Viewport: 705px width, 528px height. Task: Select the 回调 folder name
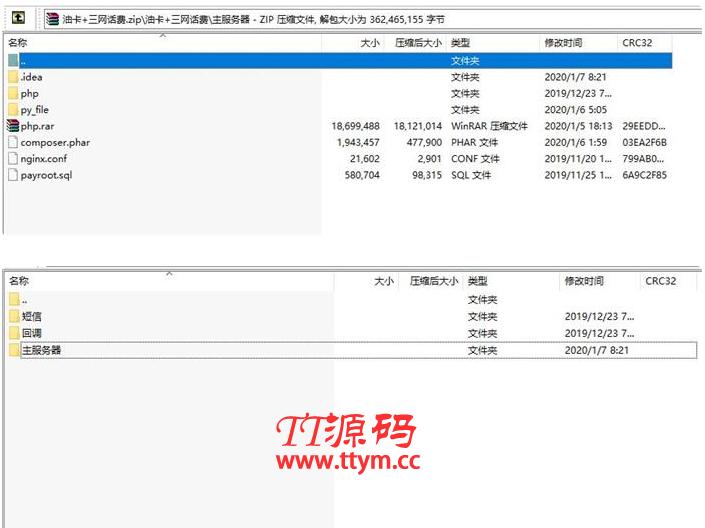click(x=32, y=333)
